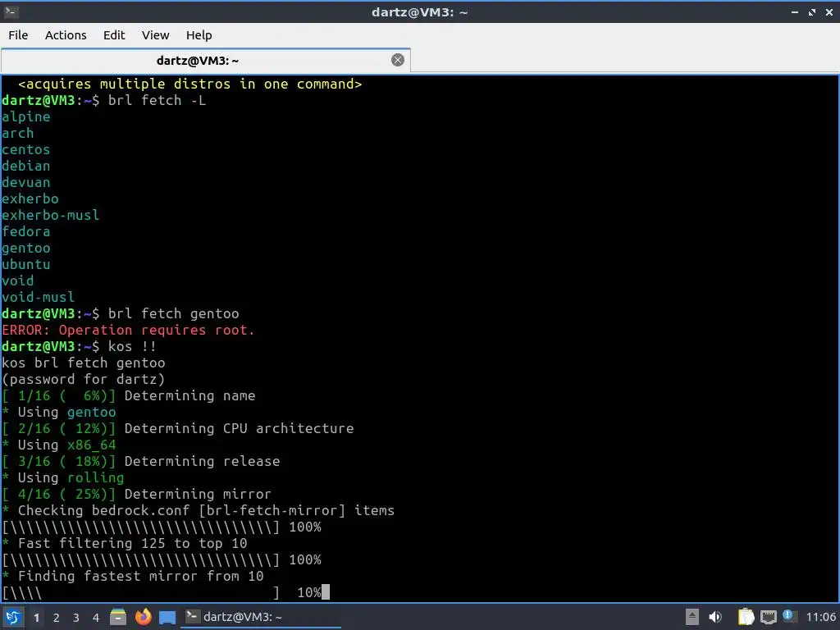Click the '(password for dartz)' line
Image resolution: width=840 pixels, height=630 pixels.
(x=83, y=379)
